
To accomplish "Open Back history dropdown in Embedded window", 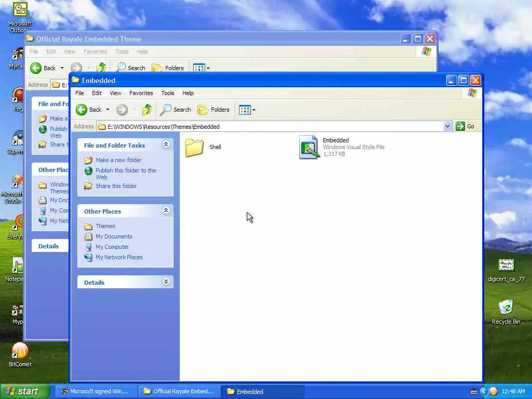I will 108,110.
